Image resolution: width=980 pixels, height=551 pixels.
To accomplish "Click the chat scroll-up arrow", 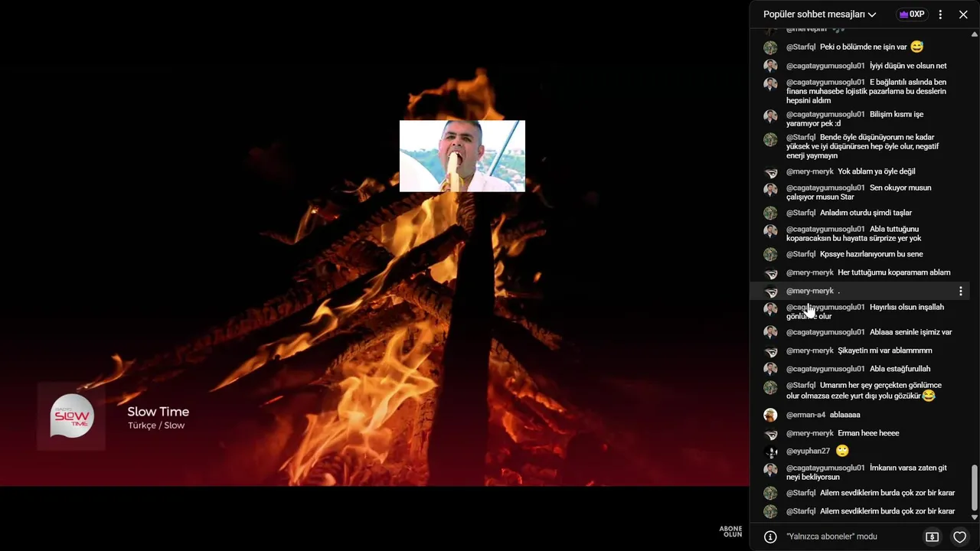I will pyautogui.click(x=975, y=34).
